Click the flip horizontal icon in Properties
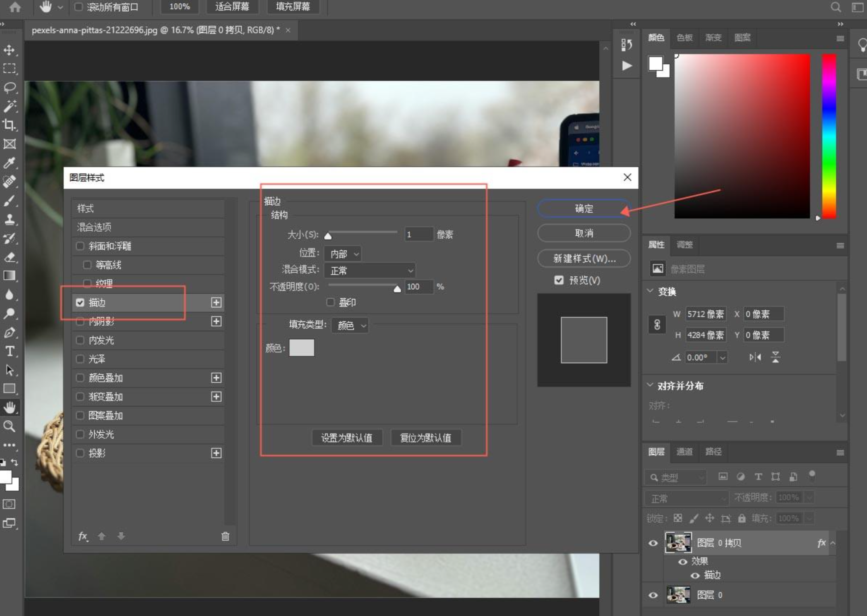The height and width of the screenshot is (616, 867). (755, 357)
